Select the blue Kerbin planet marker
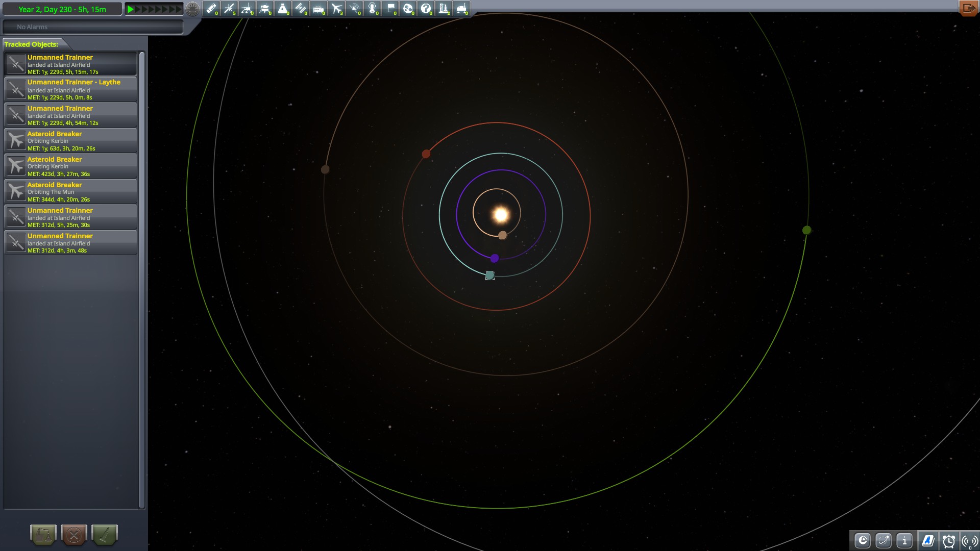980x551 pixels. coord(490,275)
